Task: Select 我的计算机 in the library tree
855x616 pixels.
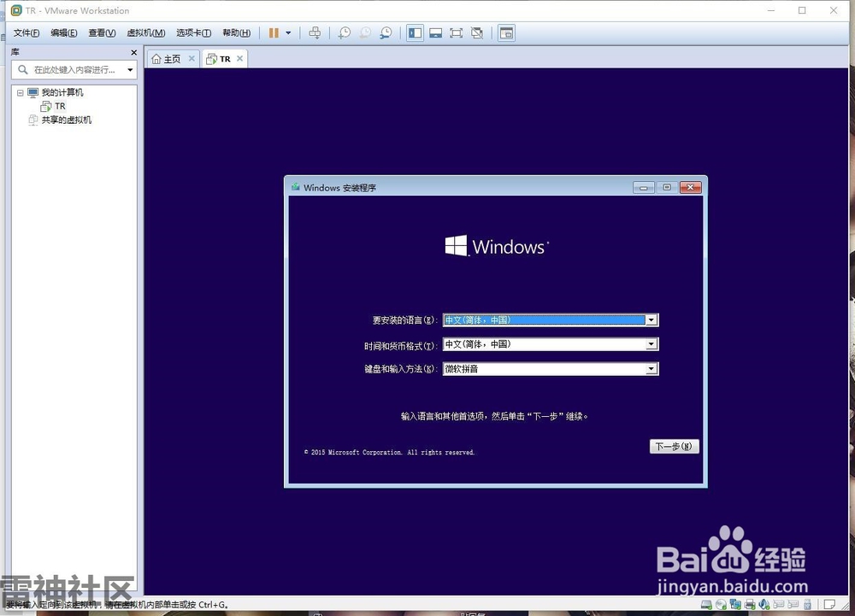Action: [62, 92]
